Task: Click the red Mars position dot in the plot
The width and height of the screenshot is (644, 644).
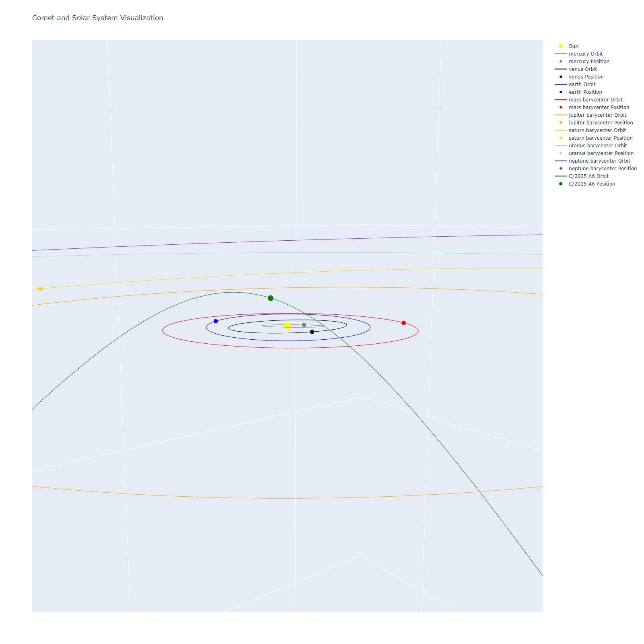Action: click(404, 323)
